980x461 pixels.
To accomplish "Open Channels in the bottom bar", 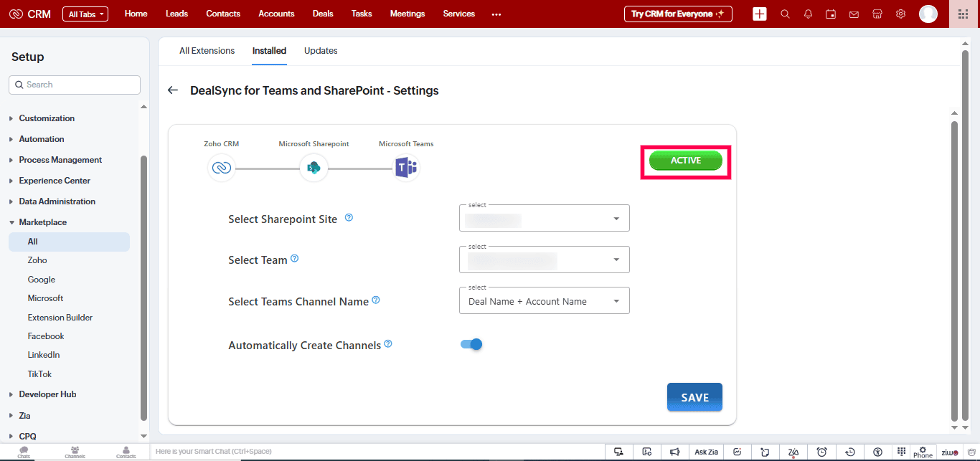I will (75, 452).
